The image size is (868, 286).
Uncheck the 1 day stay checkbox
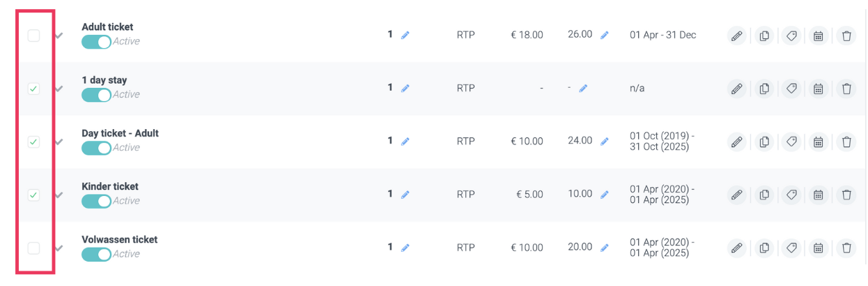(x=33, y=89)
